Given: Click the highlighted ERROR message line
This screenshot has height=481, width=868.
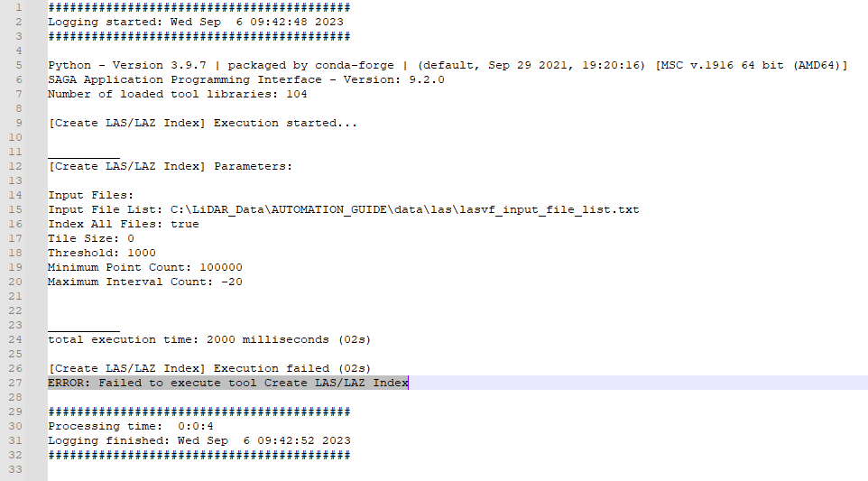Looking at the screenshot, I should pos(228,383).
